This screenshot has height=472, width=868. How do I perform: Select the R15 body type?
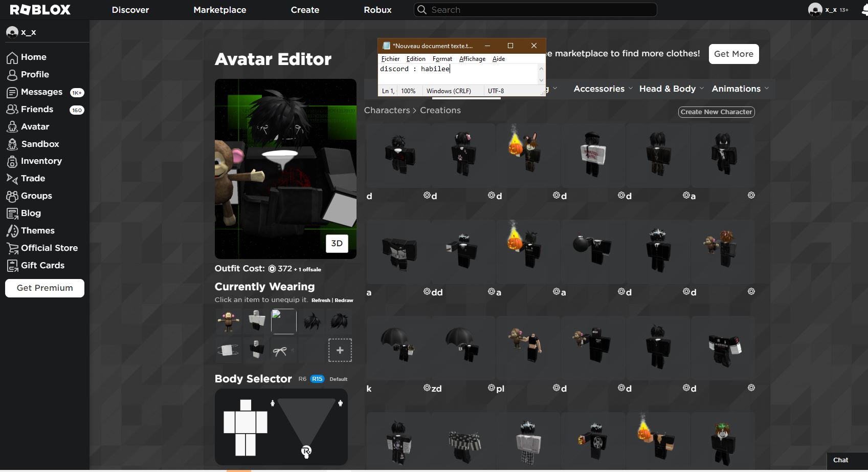point(317,379)
